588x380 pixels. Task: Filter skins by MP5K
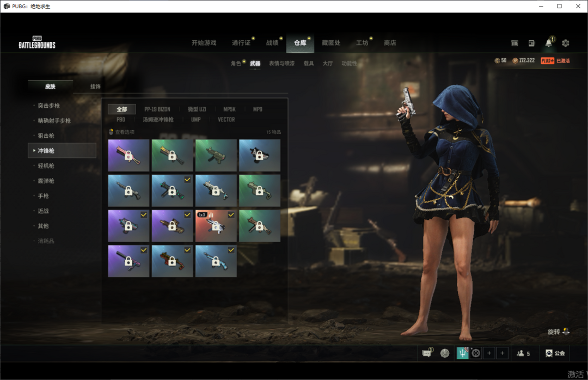[x=230, y=109]
